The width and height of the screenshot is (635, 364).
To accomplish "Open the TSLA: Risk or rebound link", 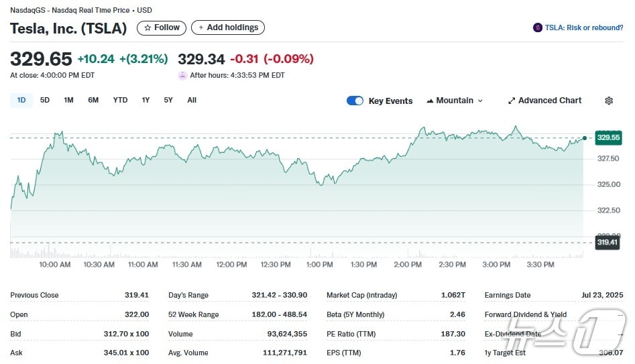I will coord(583,27).
